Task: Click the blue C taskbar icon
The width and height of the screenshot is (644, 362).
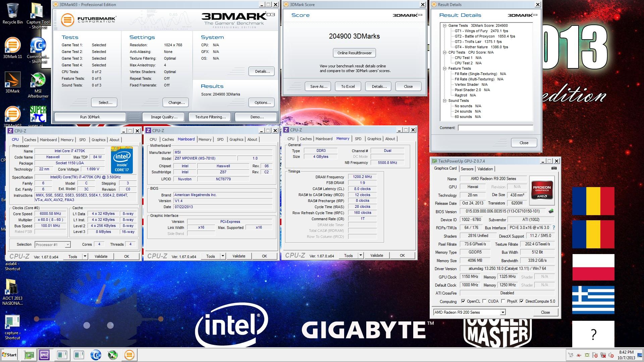Action: [96, 355]
